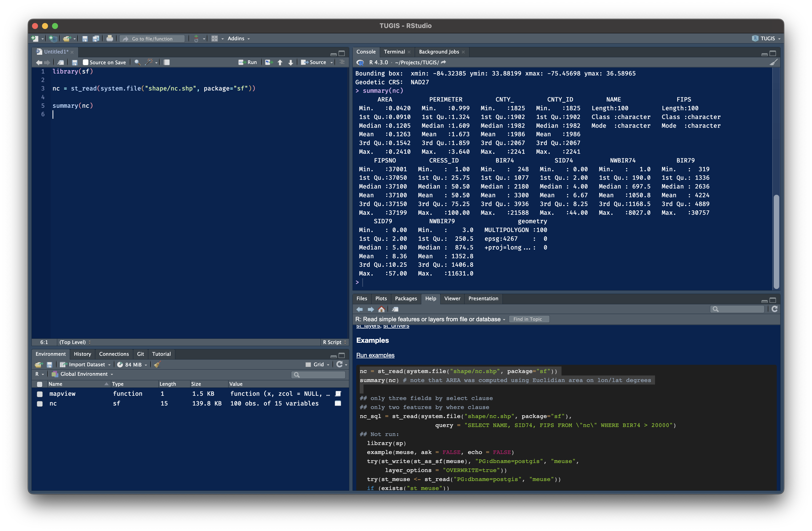
Task: Click the code tools magic wand icon
Action: pos(149,62)
